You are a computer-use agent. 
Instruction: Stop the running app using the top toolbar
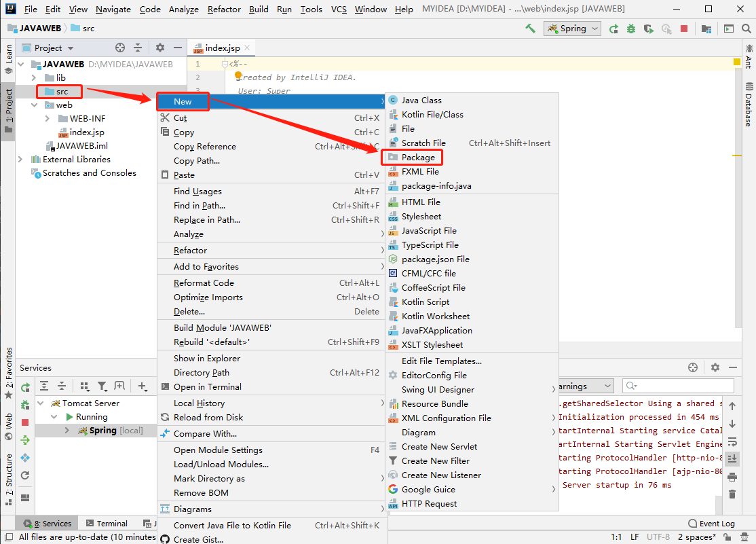(x=683, y=29)
